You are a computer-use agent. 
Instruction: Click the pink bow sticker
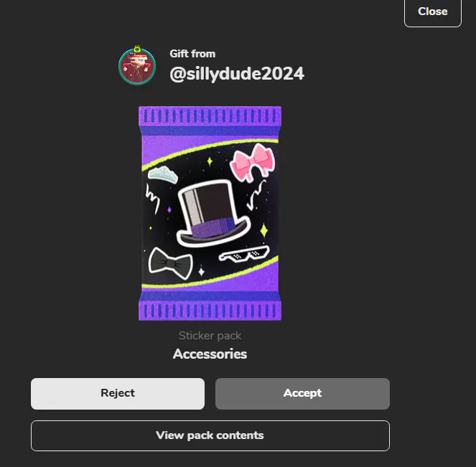253,163
